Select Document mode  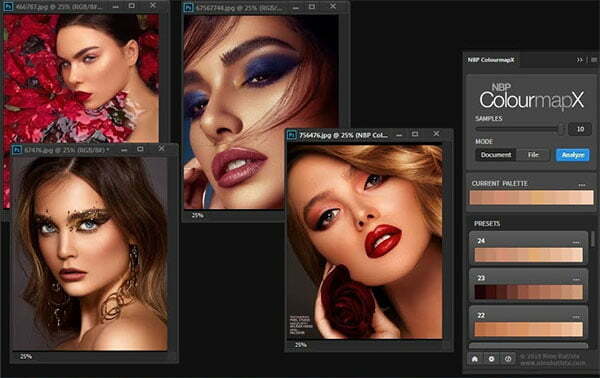pos(496,155)
